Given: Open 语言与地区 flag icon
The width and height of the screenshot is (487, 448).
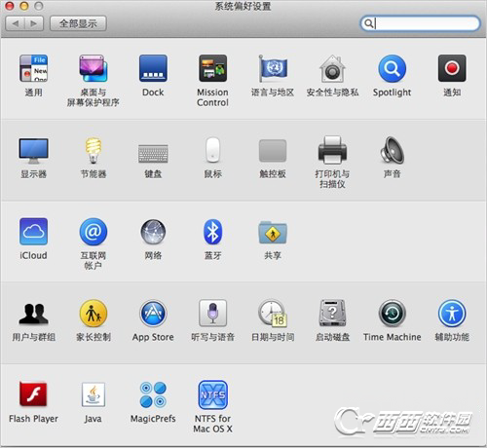Looking at the screenshot, I should [x=273, y=68].
